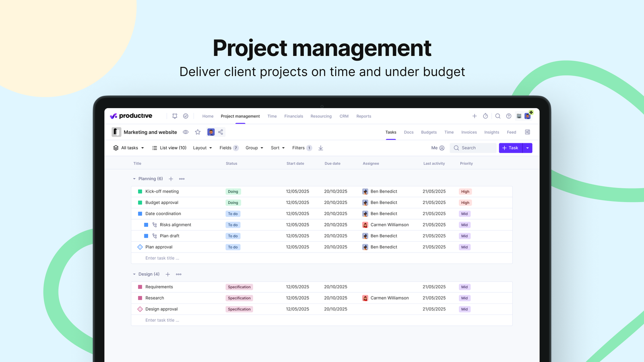Viewport: 644px width, 362px height.
Task: Click the Search input field
Action: pyautogui.click(x=474, y=148)
